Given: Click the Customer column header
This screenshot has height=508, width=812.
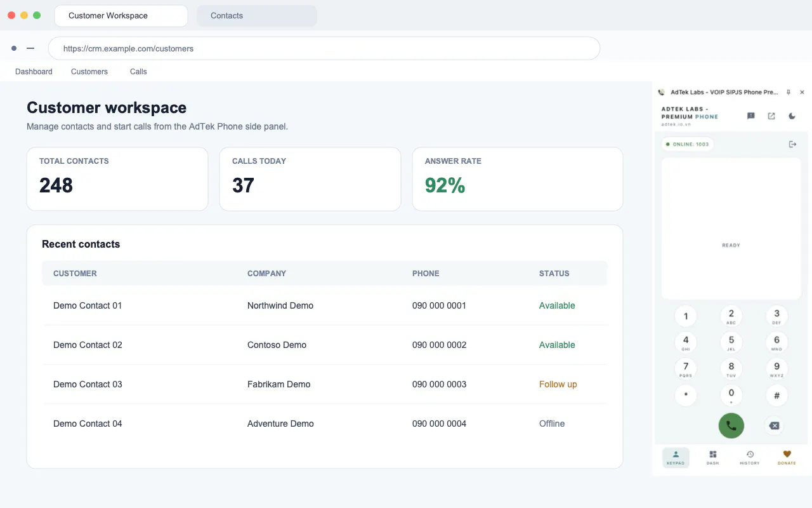Looking at the screenshot, I should (75, 274).
